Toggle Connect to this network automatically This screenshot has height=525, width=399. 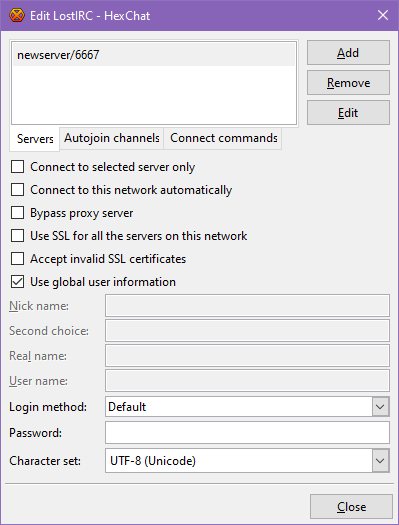[x=17, y=190]
